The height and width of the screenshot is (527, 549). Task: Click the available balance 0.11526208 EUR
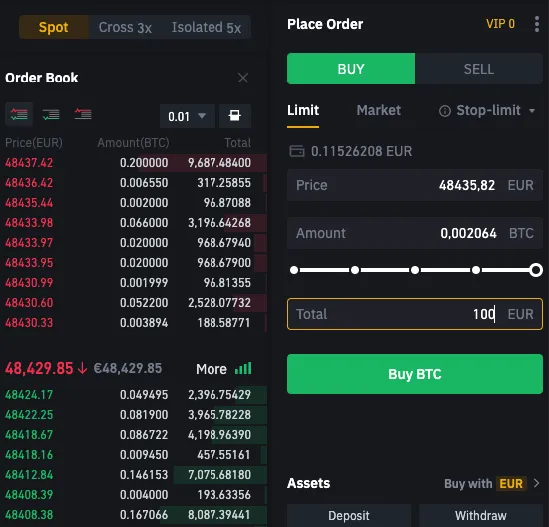[361, 151]
